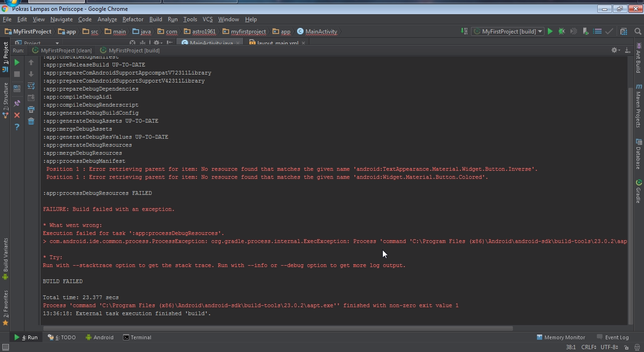Viewport: 644px width, 352px height.
Task: Click 'Total time: 23.377 secs' line
Action: click(81, 297)
